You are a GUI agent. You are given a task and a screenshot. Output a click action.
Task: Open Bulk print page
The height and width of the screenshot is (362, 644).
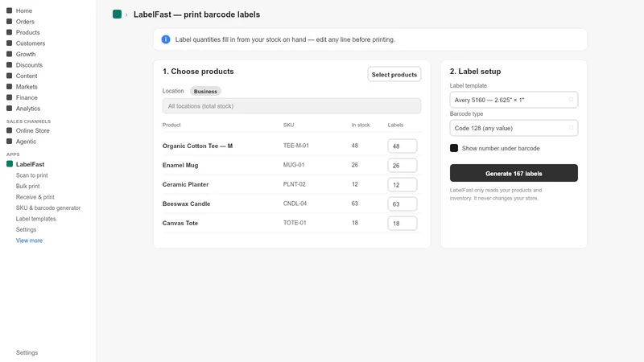click(x=28, y=186)
